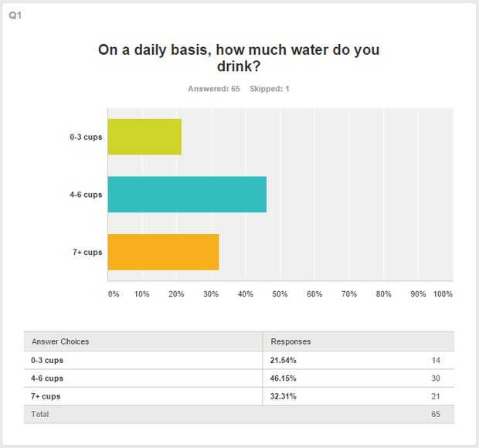Viewport: 479px width, 448px height.
Task: Click the teal 4-6 cups bar
Action: click(187, 194)
